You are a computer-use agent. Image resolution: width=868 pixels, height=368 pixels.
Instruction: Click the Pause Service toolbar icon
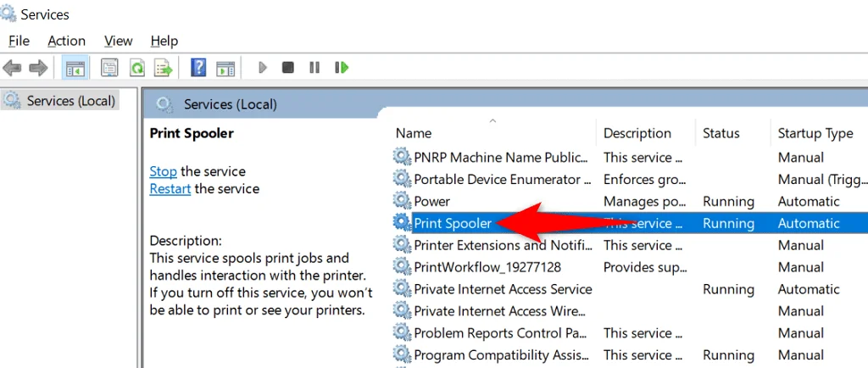coord(314,68)
